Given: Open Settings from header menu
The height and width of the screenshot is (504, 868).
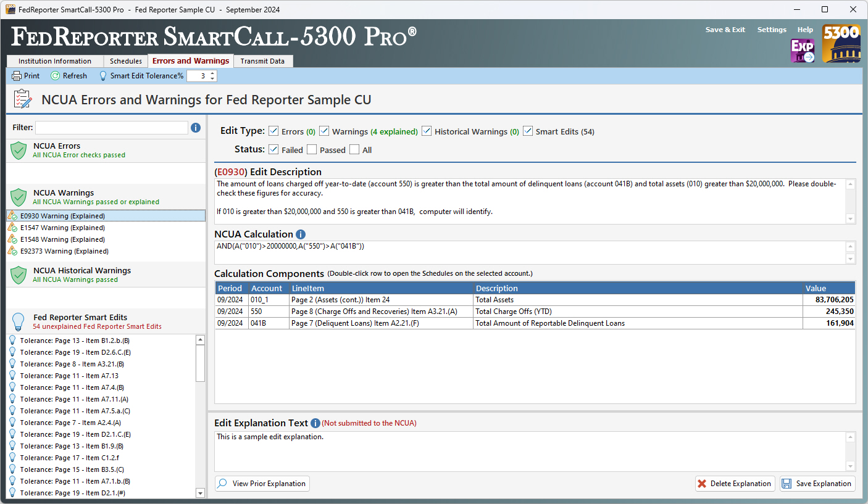Looking at the screenshot, I should click(x=772, y=30).
